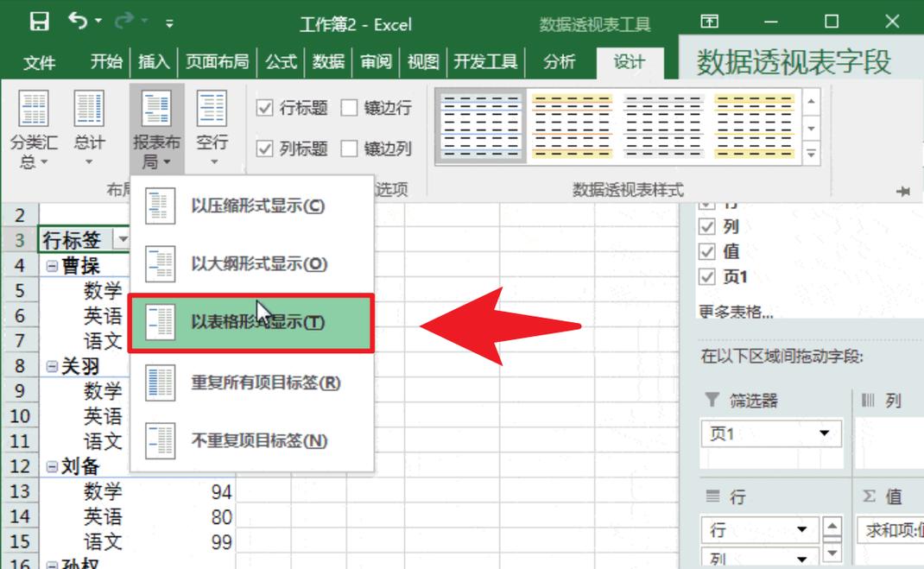
Task: Uncheck the 页1 field checkbox
Action: (x=706, y=276)
